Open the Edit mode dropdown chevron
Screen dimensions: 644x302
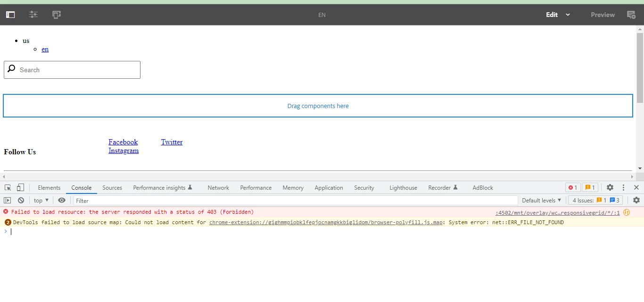pos(568,15)
